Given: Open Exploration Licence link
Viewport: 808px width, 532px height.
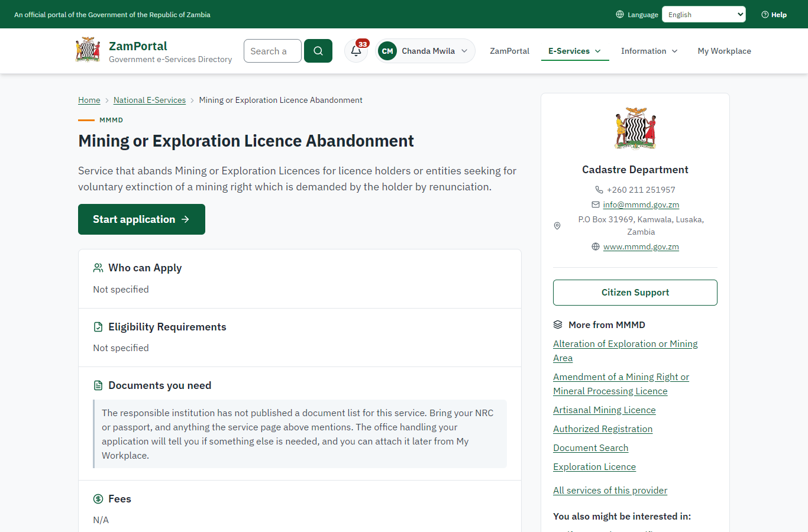Looking at the screenshot, I should pyautogui.click(x=594, y=466).
